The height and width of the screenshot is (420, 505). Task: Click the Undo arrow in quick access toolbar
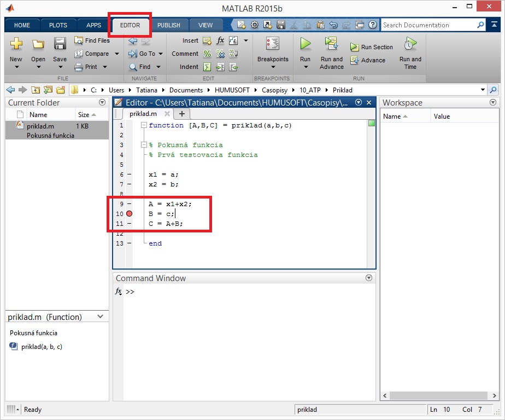tap(333, 25)
